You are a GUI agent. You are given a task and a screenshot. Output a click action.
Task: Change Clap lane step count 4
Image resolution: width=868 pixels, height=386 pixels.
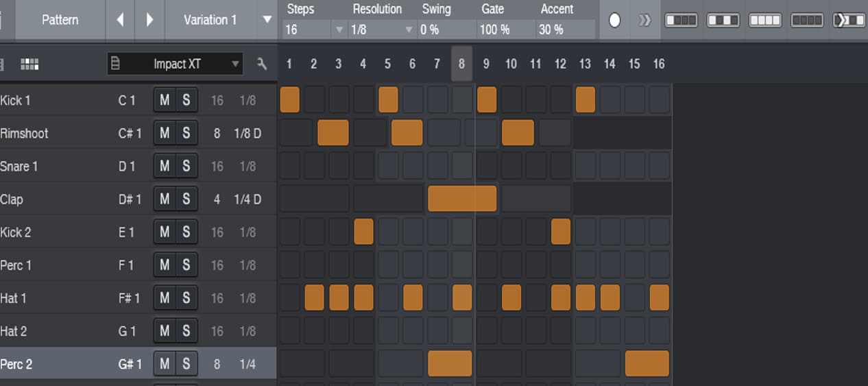pos(217,199)
